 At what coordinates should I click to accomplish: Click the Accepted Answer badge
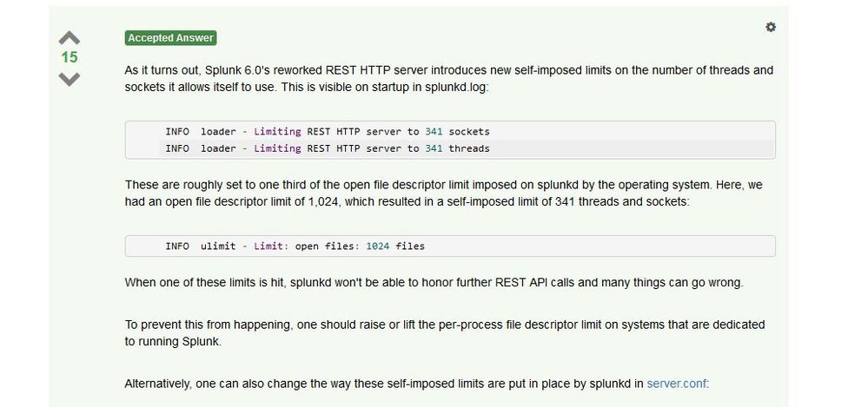(x=170, y=38)
